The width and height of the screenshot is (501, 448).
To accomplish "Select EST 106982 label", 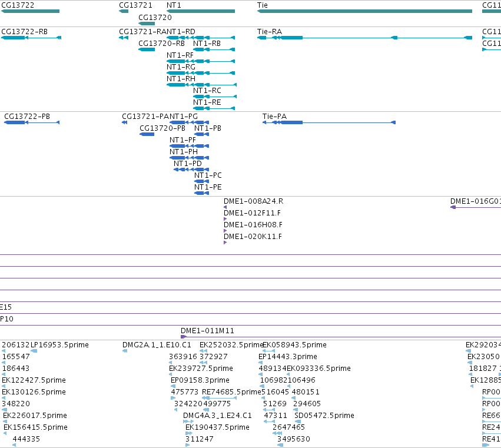I will [274, 380].
